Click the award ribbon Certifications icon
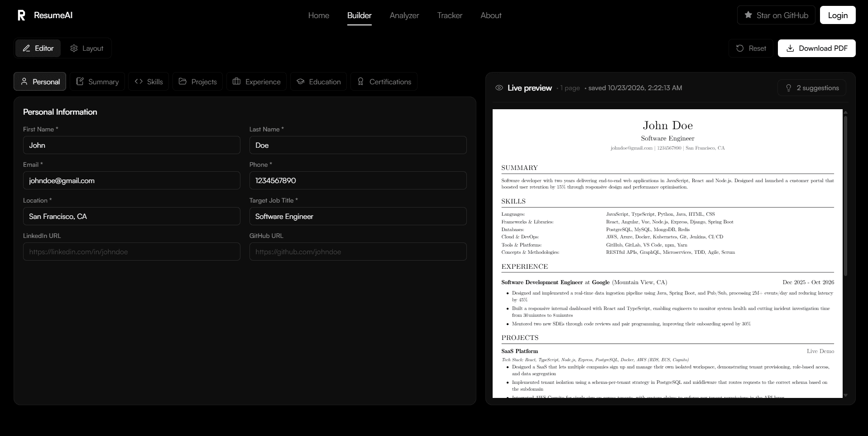Image resolution: width=868 pixels, height=436 pixels. point(360,82)
